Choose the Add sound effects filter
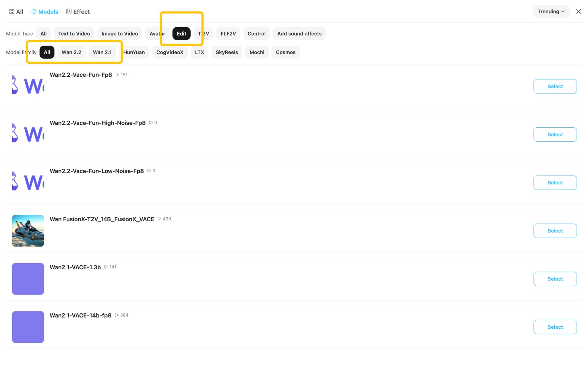 click(x=299, y=34)
